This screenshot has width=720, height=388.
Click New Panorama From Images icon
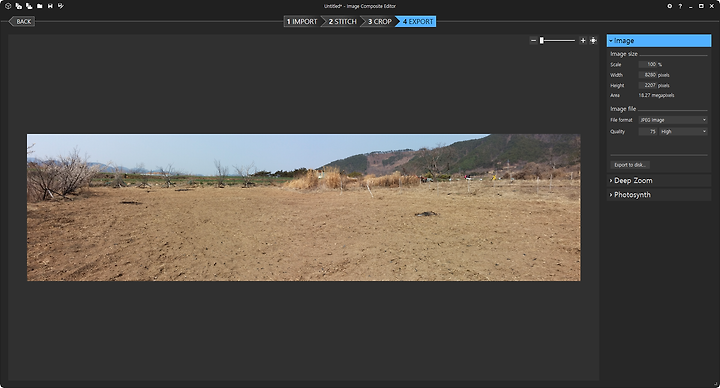pyautogui.click(x=18, y=6)
